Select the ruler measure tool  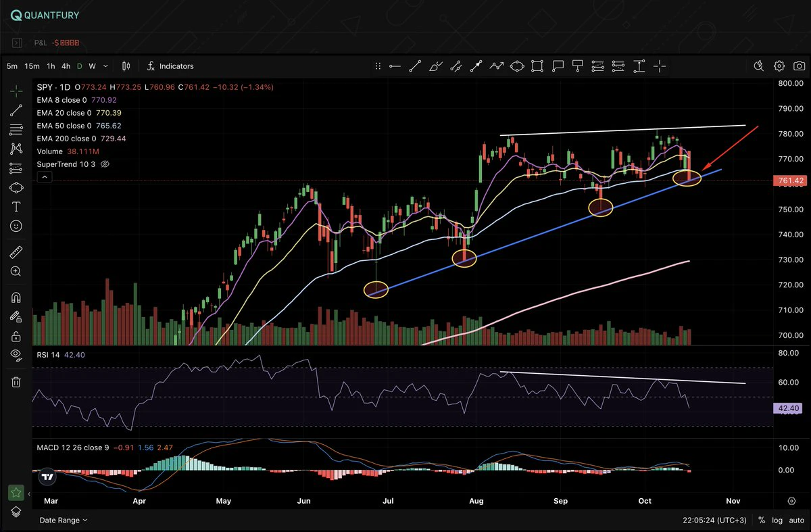tap(16, 252)
